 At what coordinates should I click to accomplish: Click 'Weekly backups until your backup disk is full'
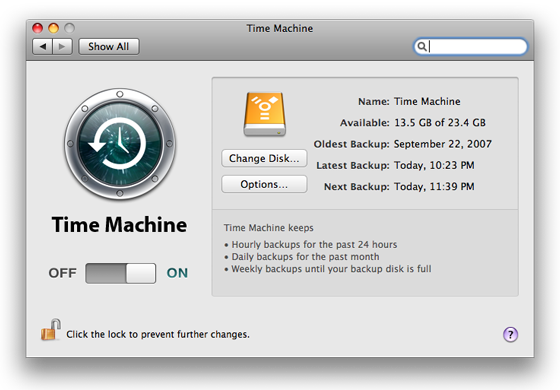coord(331,269)
